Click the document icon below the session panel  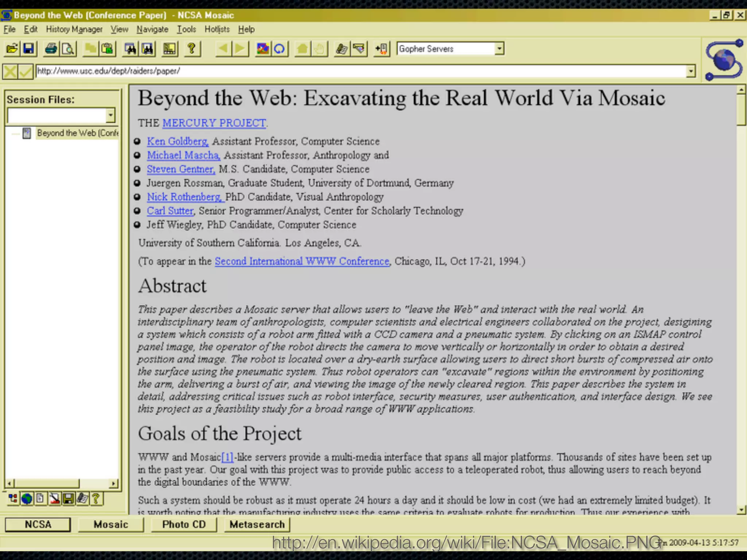tap(40, 498)
